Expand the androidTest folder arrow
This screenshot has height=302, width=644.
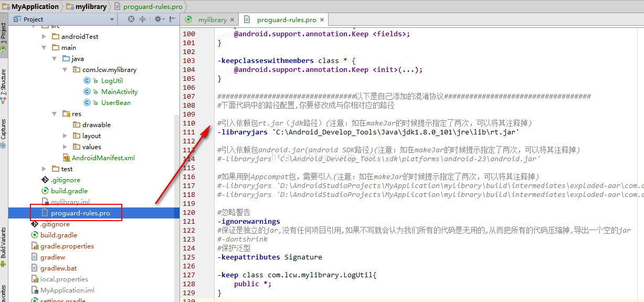44,37
